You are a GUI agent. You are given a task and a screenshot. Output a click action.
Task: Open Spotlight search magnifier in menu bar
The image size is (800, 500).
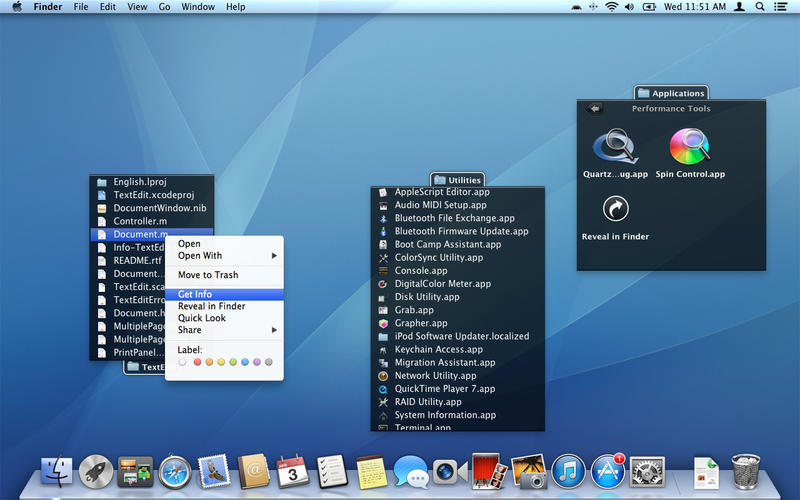pyautogui.click(x=760, y=7)
